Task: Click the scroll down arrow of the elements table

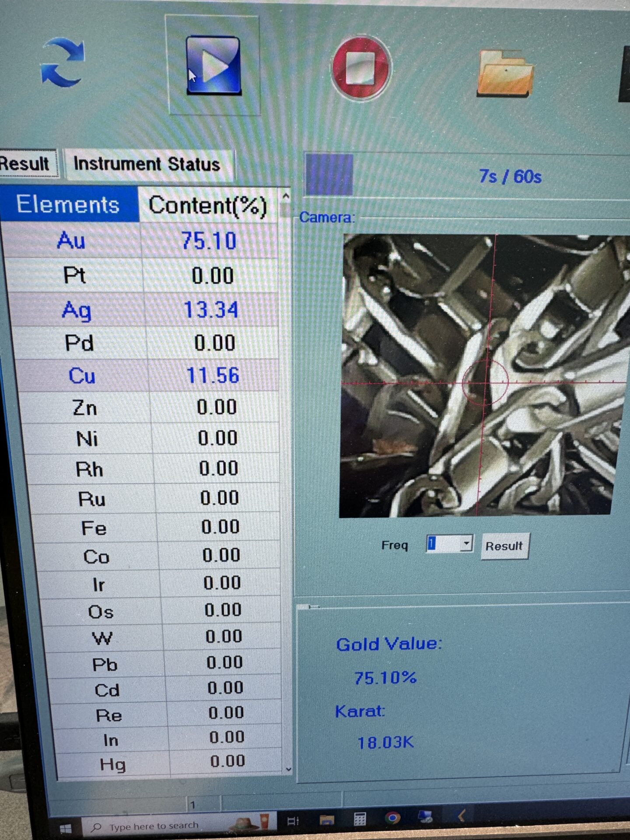Action: (x=288, y=769)
